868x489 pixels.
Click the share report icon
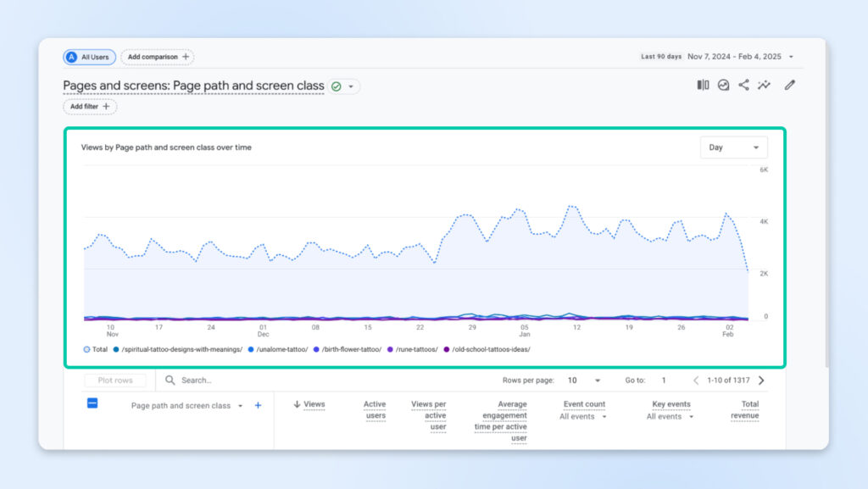pos(743,85)
